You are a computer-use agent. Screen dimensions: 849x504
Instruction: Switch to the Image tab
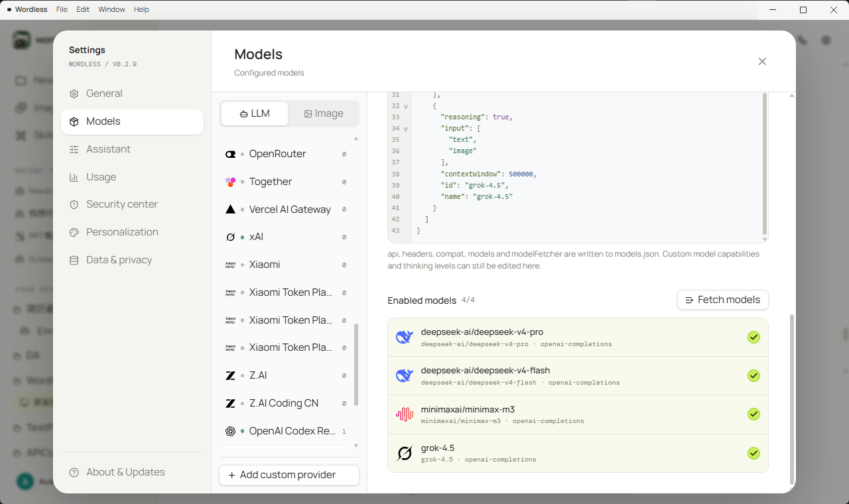(324, 113)
